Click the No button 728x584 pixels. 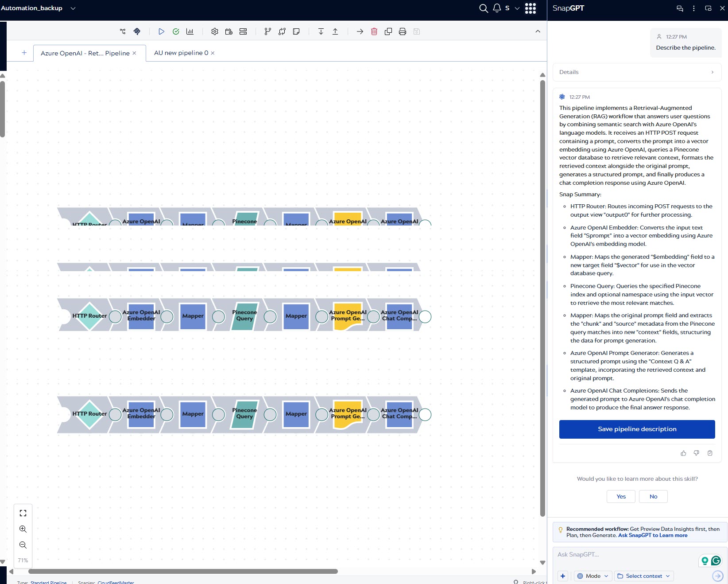(x=653, y=497)
